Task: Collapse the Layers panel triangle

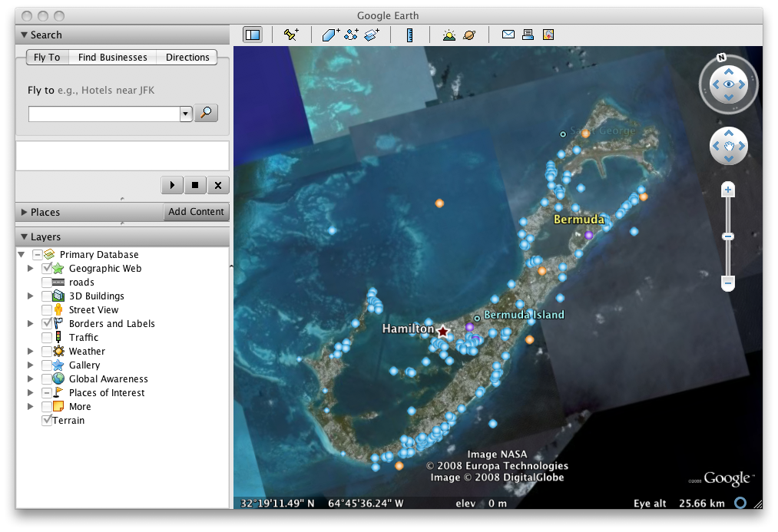Action: tap(24, 236)
